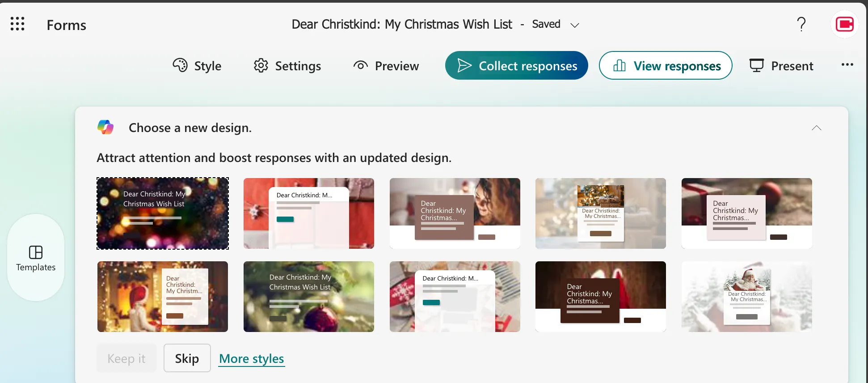This screenshot has height=383, width=868.
Task: Start Present mode
Action: click(781, 65)
